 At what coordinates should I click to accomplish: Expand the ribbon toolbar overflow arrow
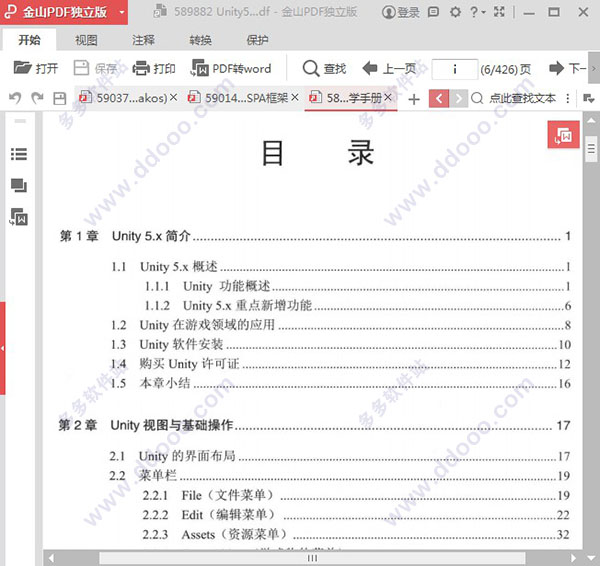pos(594,69)
